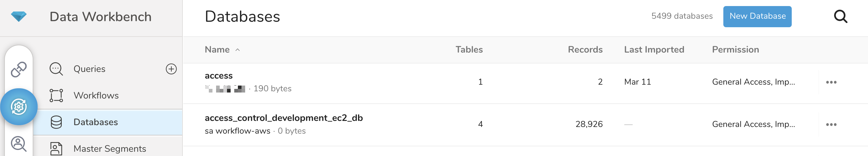This screenshot has height=156, width=868.
Task: Open options menu for access_control_development_ec2_db
Action: [831, 125]
